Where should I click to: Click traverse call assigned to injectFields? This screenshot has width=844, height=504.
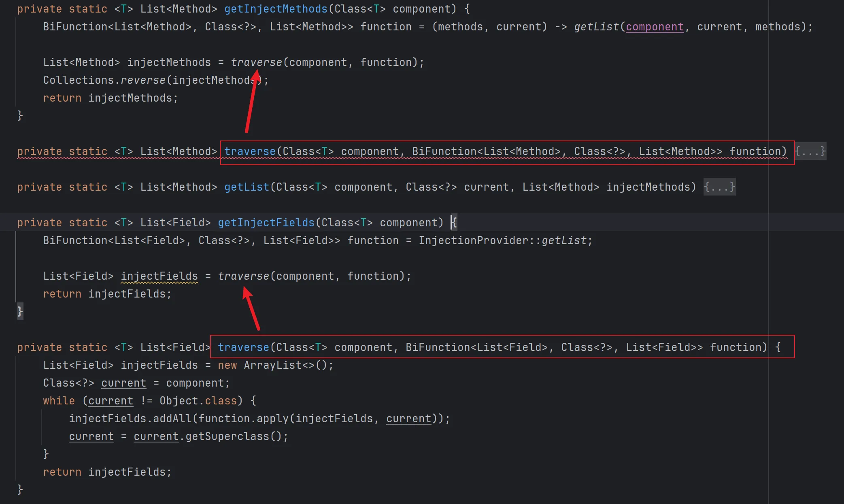coord(243,276)
